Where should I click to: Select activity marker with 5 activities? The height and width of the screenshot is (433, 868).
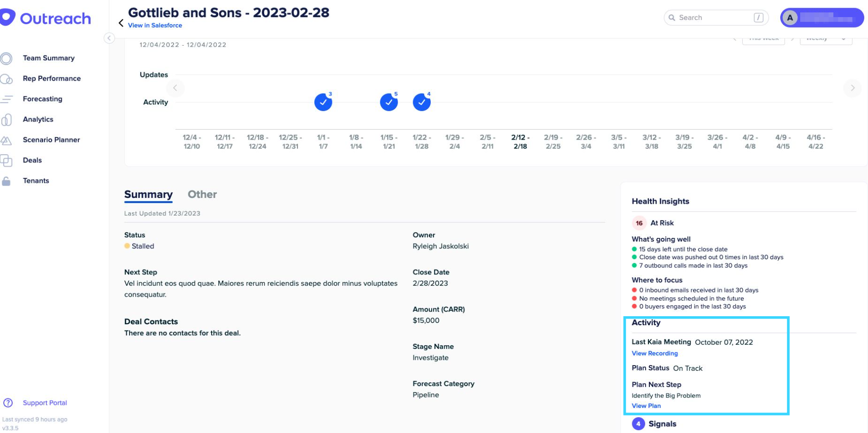click(x=389, y=102)
